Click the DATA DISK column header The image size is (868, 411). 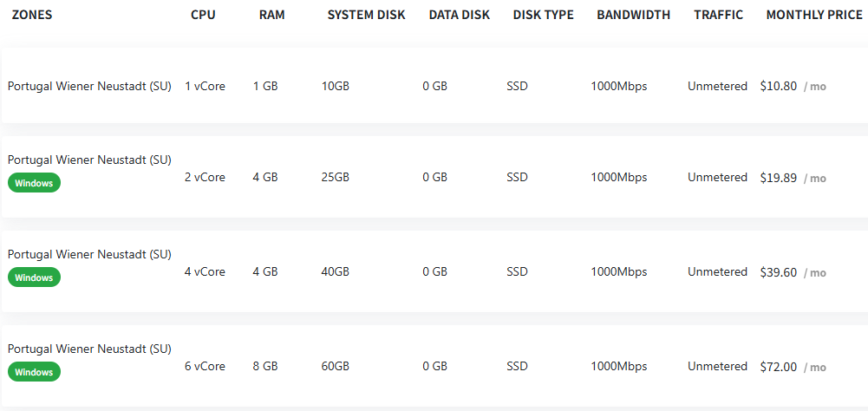460,15
